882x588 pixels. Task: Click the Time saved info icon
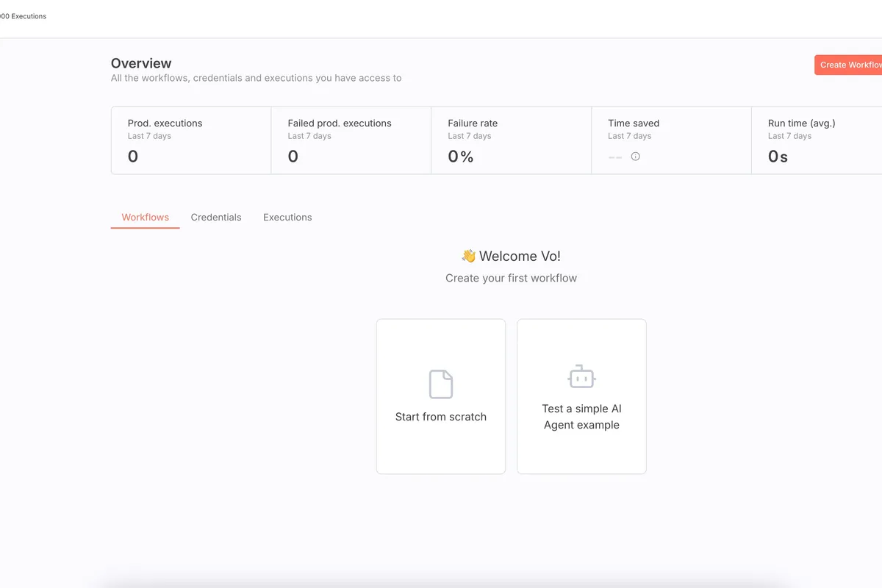(636, 157)
